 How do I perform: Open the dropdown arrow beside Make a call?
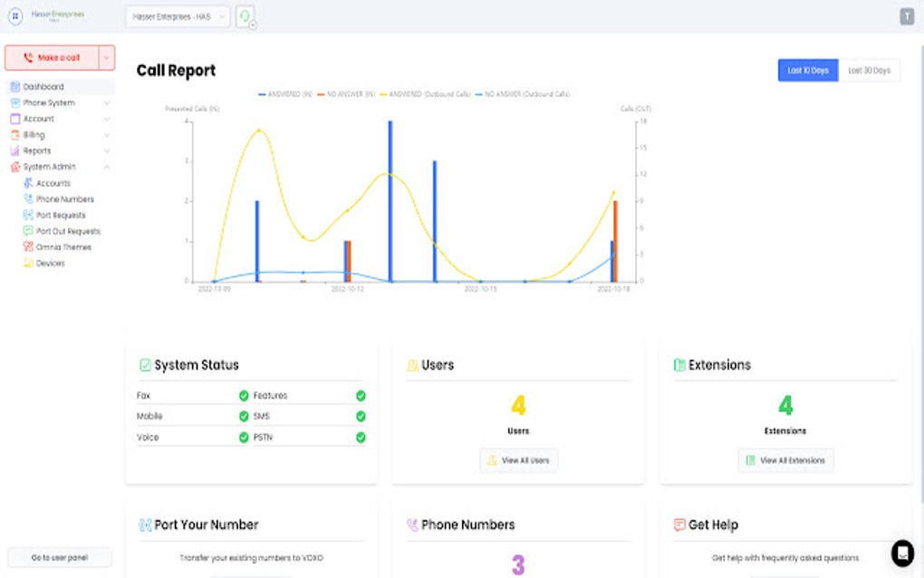click(107, 57)
